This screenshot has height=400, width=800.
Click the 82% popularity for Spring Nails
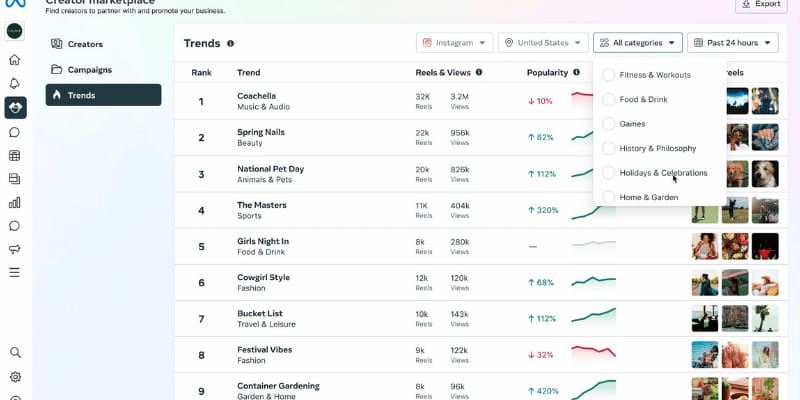(540, 137)
